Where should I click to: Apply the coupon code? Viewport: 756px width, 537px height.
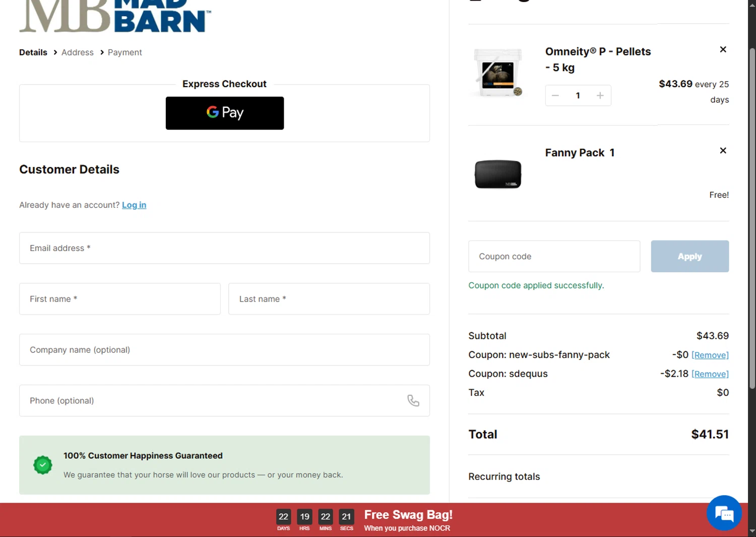click(x=690, y=256)
